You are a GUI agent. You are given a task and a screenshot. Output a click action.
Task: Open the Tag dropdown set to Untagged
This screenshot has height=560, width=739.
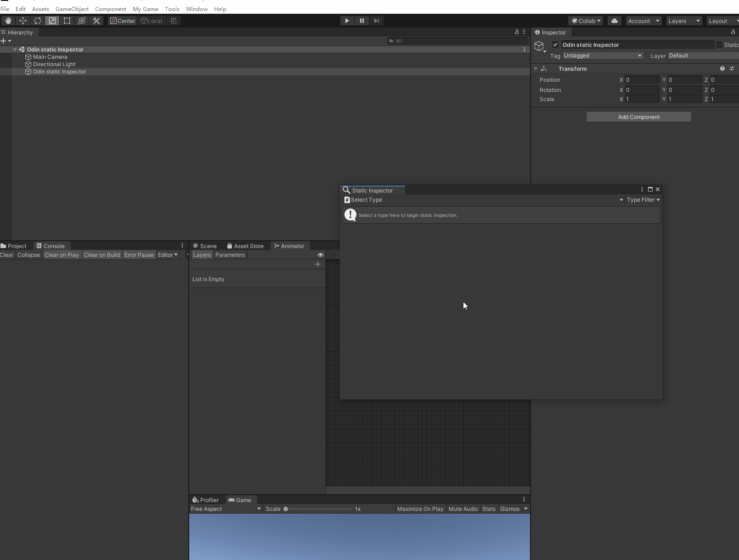tap(603, 56)
